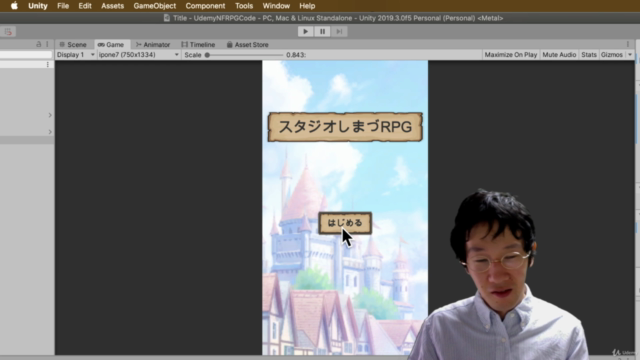
Task: Expand the lower chevron in left panel
Action: tap(50, 132)
